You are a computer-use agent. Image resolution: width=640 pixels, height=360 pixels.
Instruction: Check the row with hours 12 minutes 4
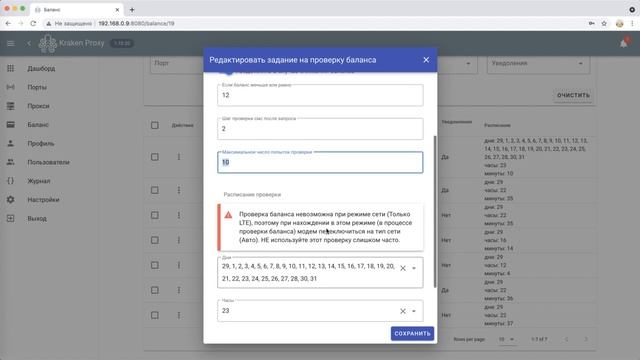(155, 265)
